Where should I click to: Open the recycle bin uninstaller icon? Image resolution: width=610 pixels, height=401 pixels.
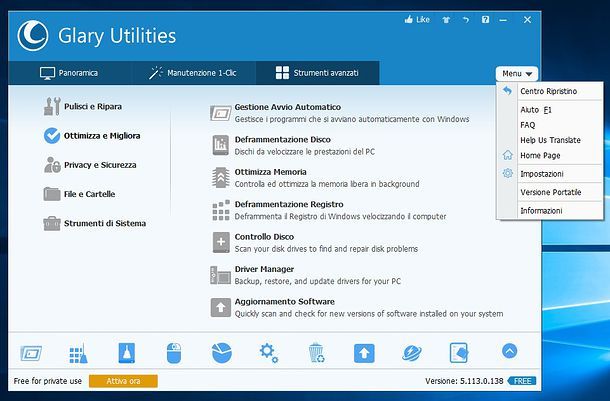316,353
